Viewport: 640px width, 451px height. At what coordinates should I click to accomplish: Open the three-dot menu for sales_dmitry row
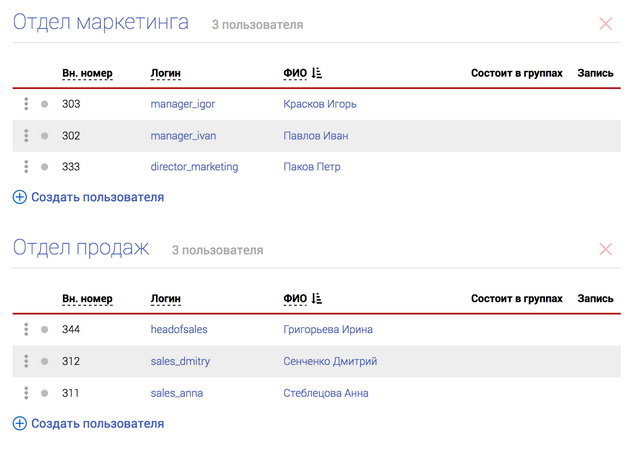tap(26, 361)
